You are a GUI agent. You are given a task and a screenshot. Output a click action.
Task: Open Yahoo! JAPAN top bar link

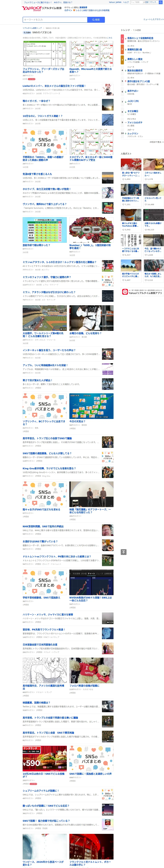click(x=115, y=2)
